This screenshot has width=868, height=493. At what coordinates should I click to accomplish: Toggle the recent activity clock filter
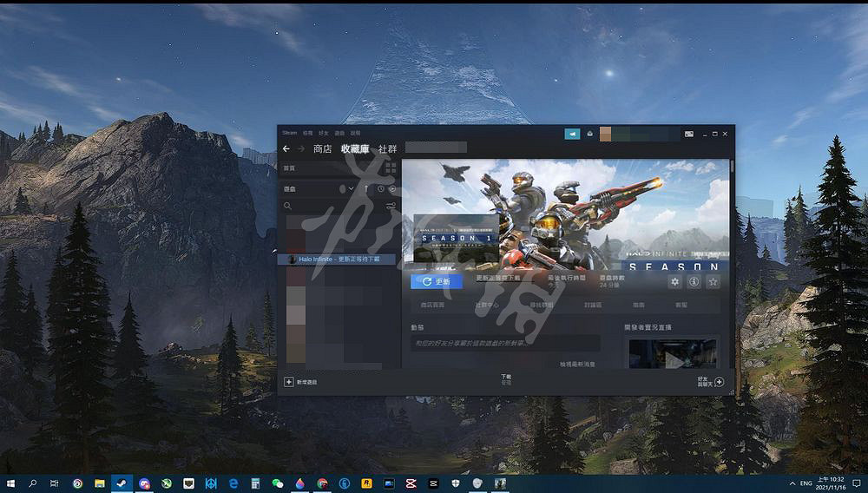(x=380, y=188)
